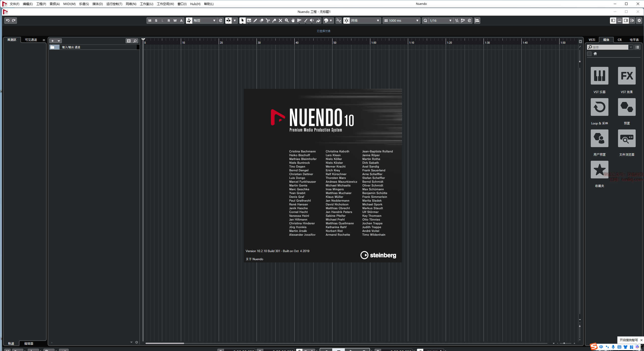Image resolution: width=644 pixels, height=351 pixels.
Task: Select the Zoom magnifier tool
Action: [x=287, y=21]
